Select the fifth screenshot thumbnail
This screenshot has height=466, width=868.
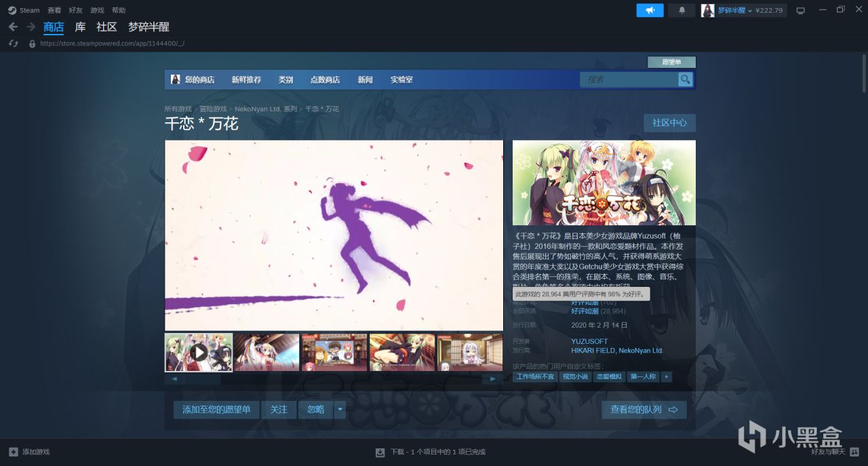[470, 352]
